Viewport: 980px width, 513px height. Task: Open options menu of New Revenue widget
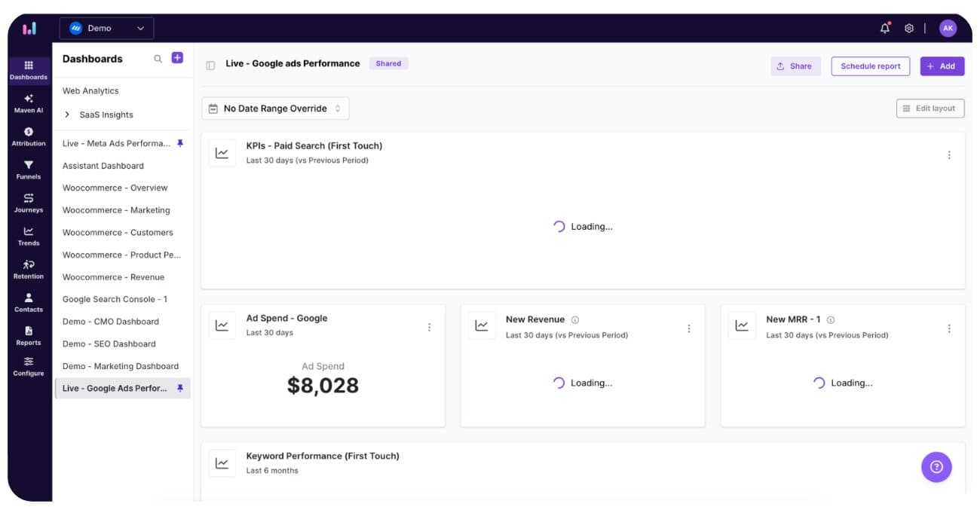point(689,328)
